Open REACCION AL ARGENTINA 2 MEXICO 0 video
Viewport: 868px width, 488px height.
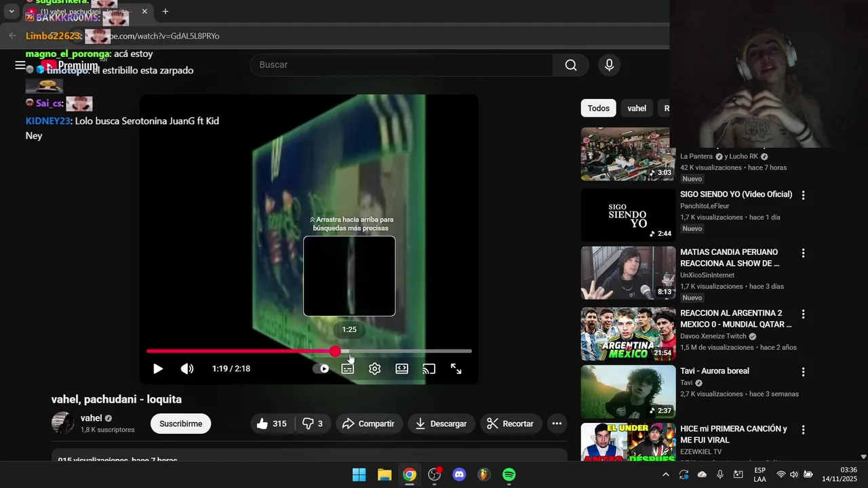736,319
